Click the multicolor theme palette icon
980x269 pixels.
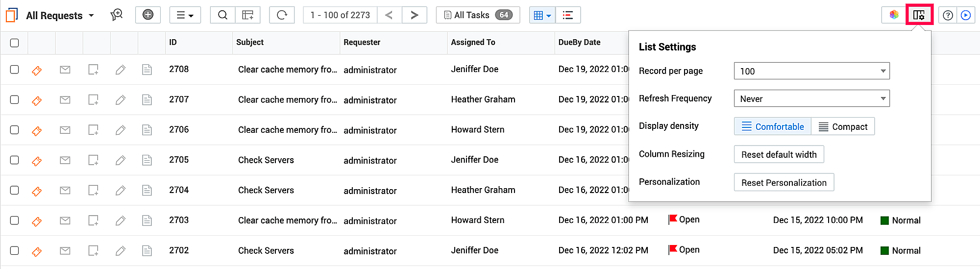click(894, 15)
